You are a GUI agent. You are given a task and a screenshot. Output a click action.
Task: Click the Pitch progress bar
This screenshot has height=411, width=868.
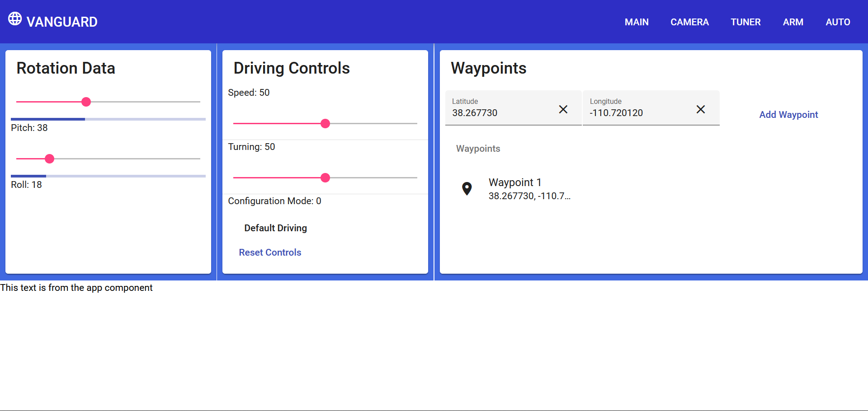(x=108, y=119)
